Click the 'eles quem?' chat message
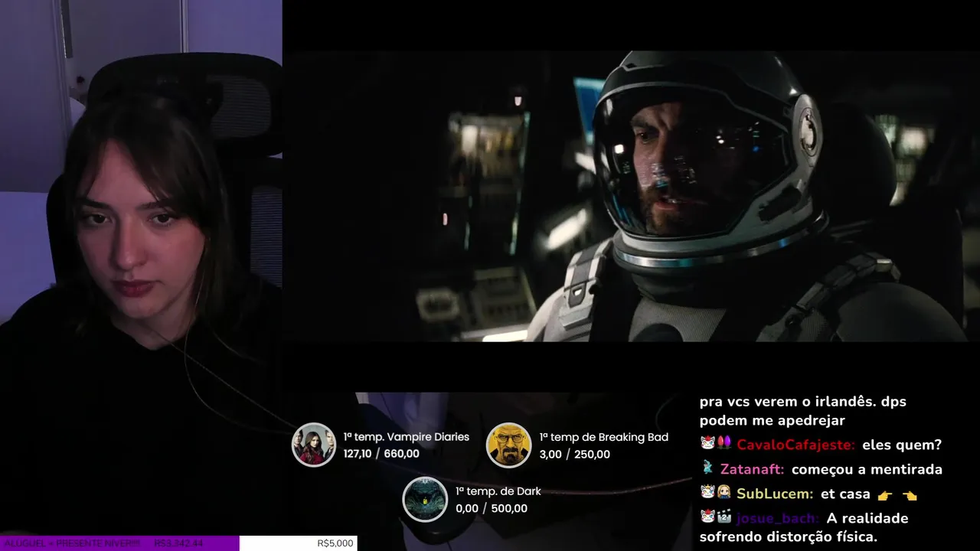The height and width of the screenshot is (551, 980). pyautogui.click(x=902, y=445)
